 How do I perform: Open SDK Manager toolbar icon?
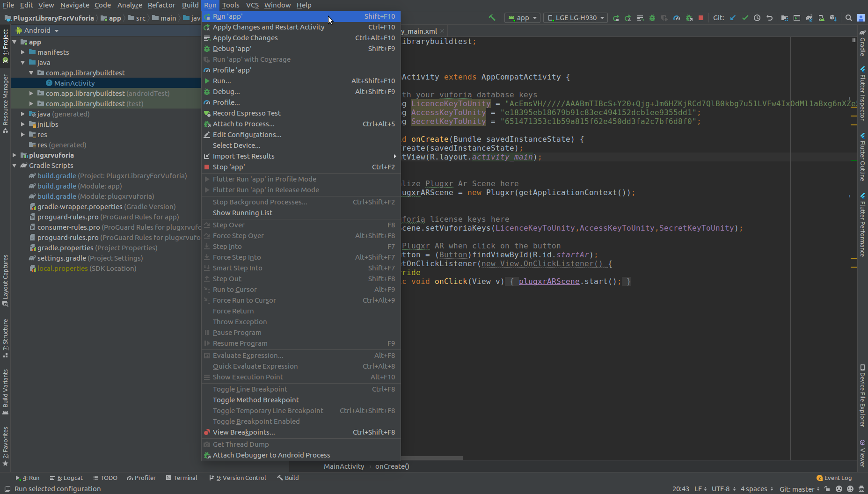833,18
